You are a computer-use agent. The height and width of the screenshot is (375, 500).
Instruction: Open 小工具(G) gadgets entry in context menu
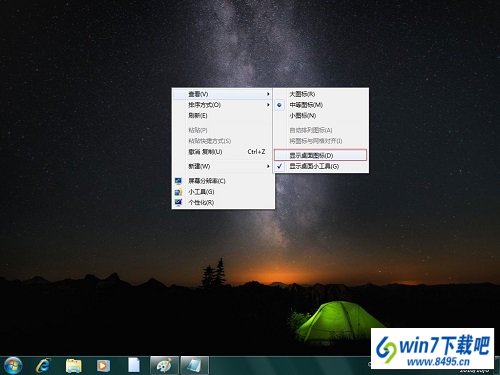(223, 192)
